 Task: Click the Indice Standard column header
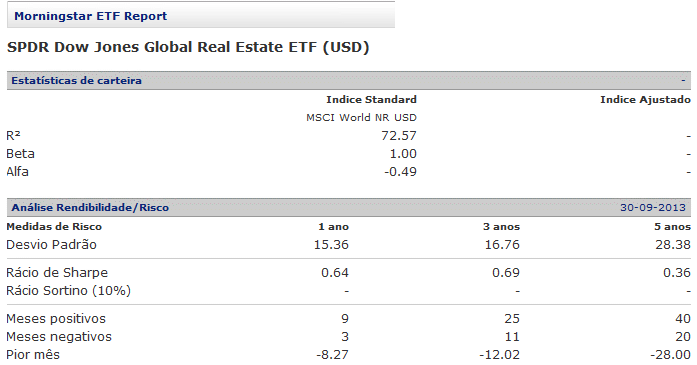coord(372,100)
